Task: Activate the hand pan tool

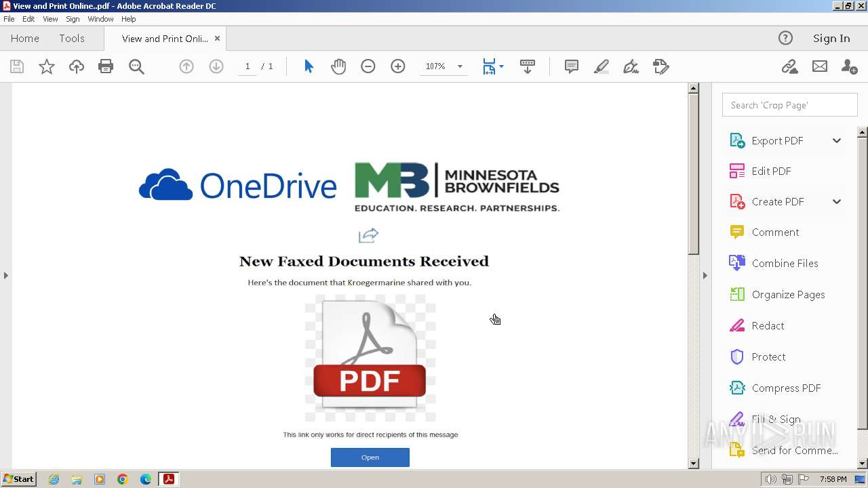Action: [338, 66]
